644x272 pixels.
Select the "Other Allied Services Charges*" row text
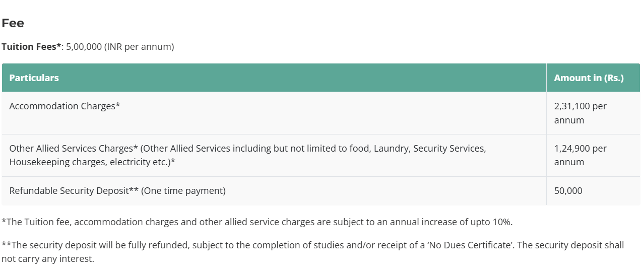point(74,149)
